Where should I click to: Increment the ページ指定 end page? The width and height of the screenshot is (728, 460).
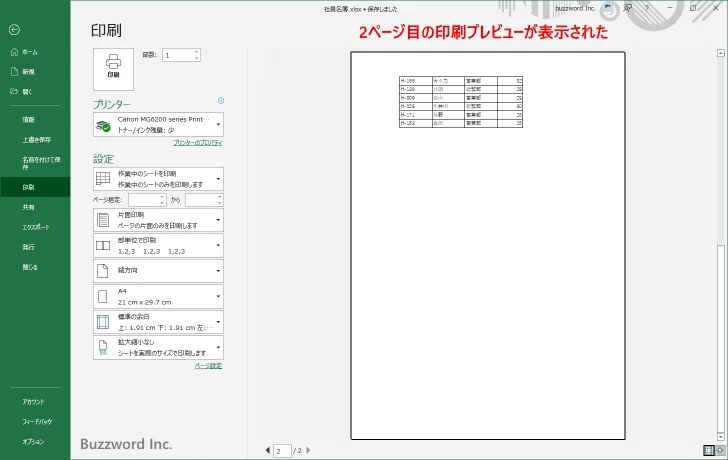220,197
